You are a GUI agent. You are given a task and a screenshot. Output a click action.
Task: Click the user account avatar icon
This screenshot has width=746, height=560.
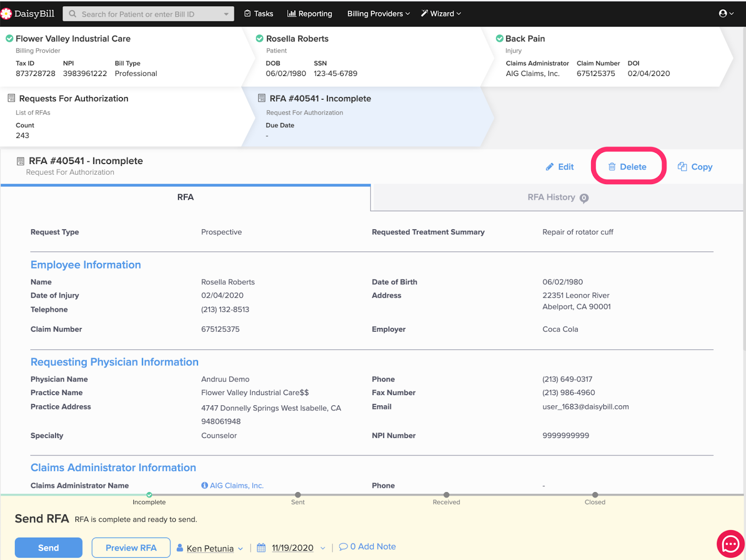pyautogui.click(x=723, y=14)
